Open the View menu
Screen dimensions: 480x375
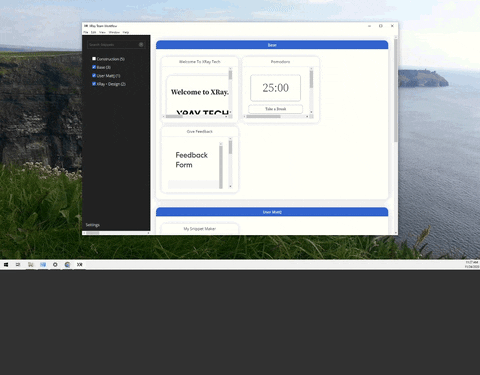pos(102,32)
